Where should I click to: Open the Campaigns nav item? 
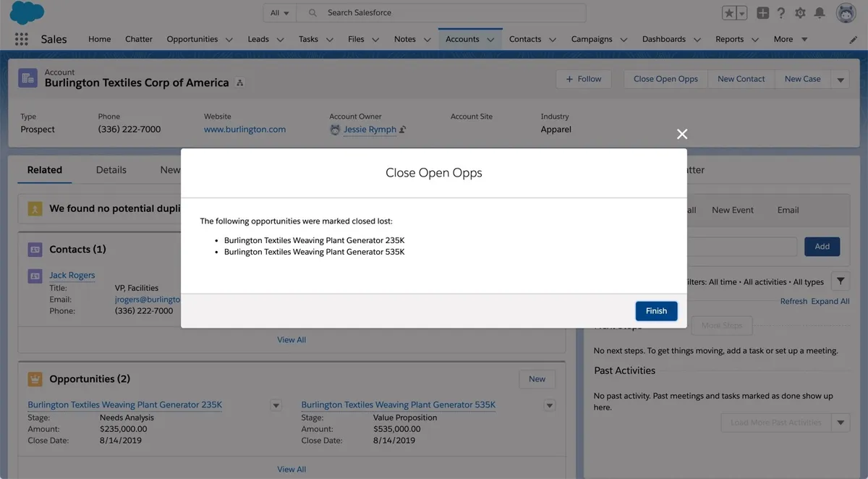coord(592,39)
